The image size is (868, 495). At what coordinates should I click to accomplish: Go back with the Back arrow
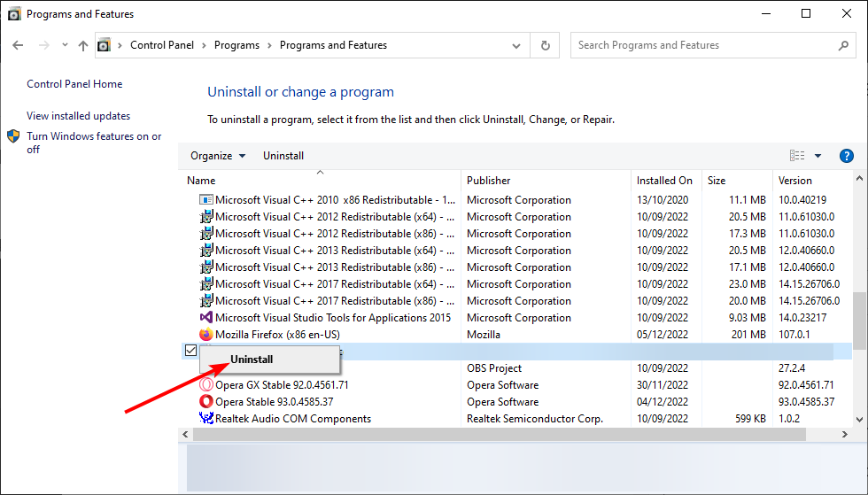pyautogui.click(x=18, y=45)
